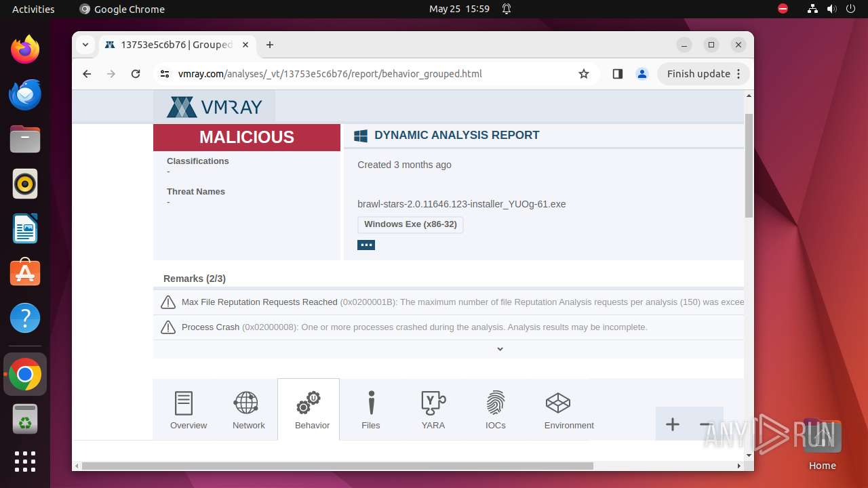Open the network indicator in top bar

[812, 9]
